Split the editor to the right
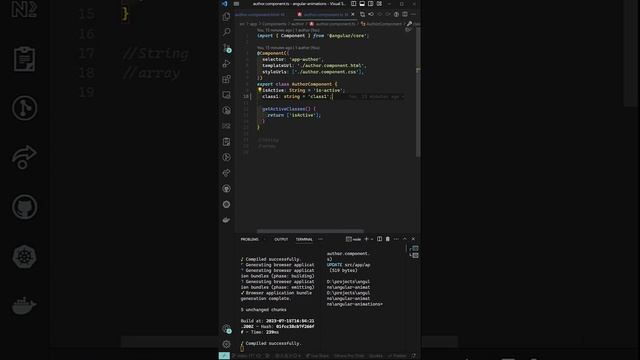 405,14
